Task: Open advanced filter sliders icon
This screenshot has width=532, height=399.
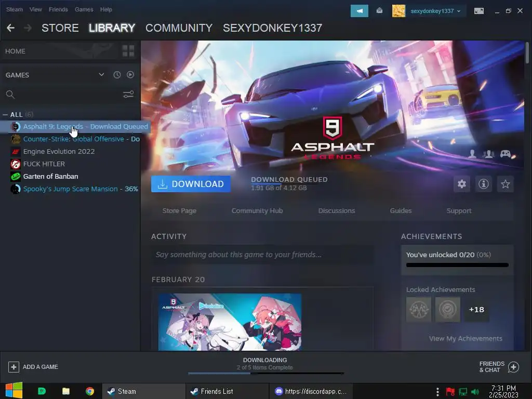Action: [128, 95]
